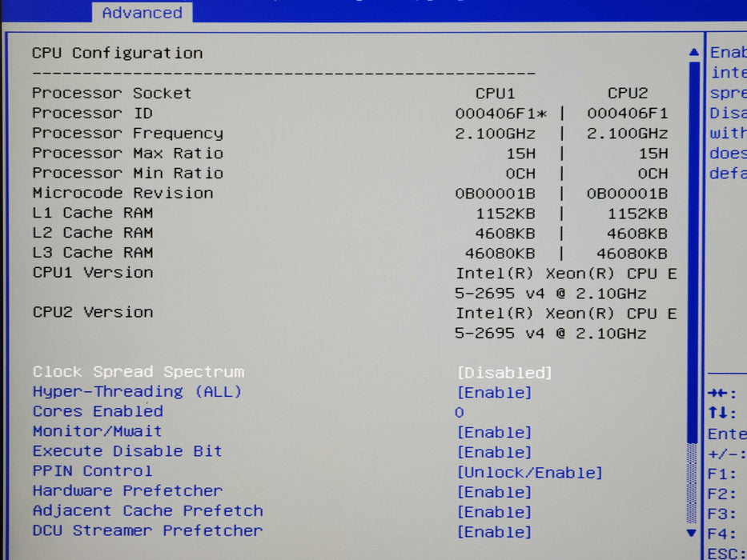Click the L2 Cache RAM label

(92, 232)
